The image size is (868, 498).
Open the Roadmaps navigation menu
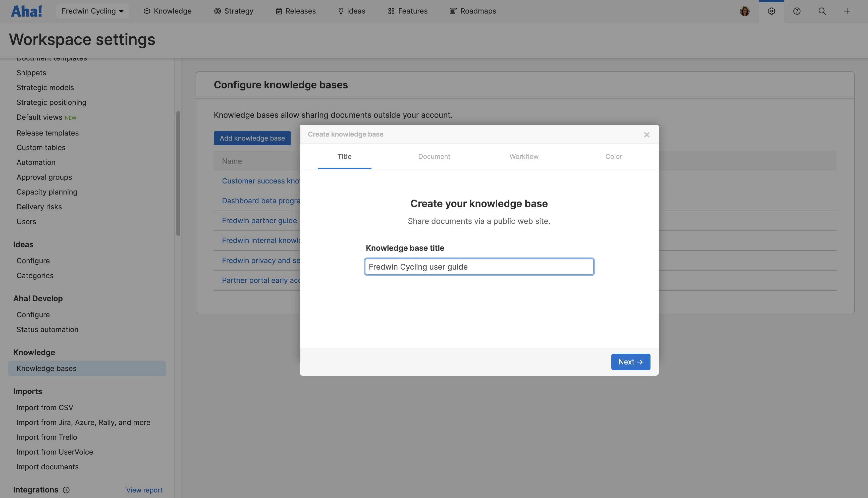(473, 11)
